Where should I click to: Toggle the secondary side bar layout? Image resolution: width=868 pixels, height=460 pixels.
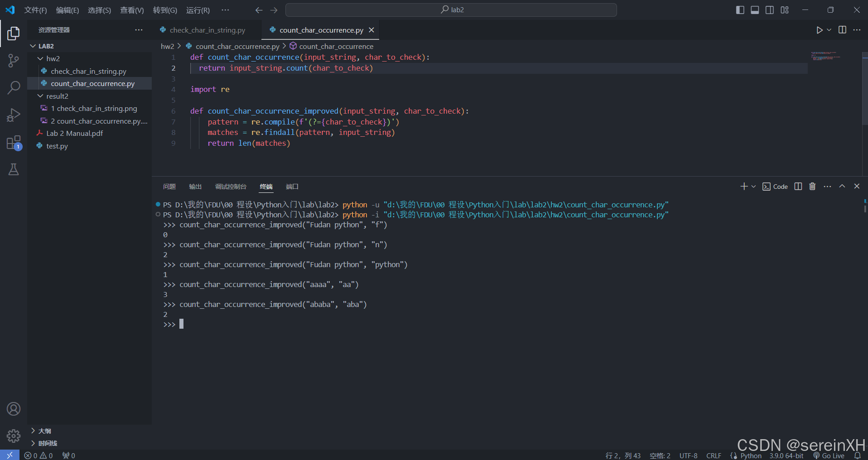[770, 10]
